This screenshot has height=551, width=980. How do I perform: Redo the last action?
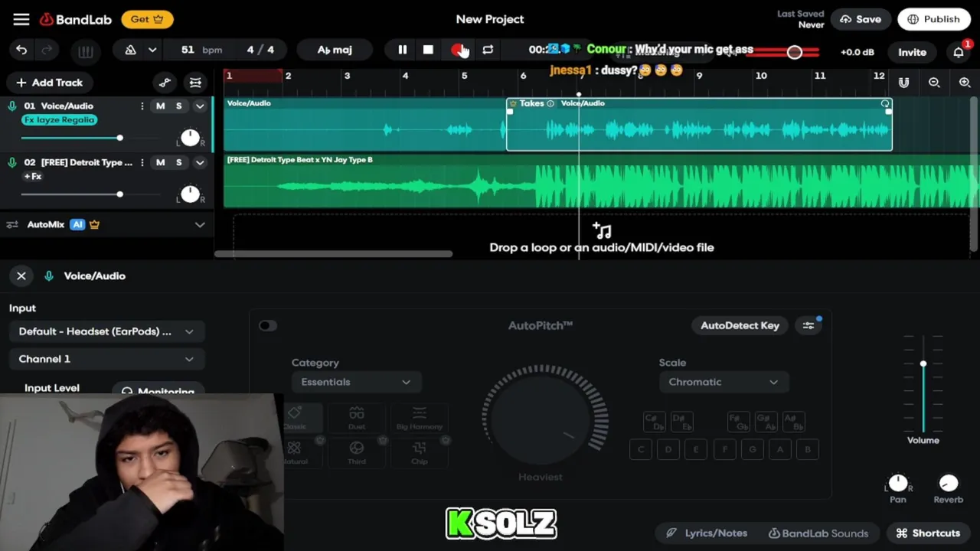(47, 50)
